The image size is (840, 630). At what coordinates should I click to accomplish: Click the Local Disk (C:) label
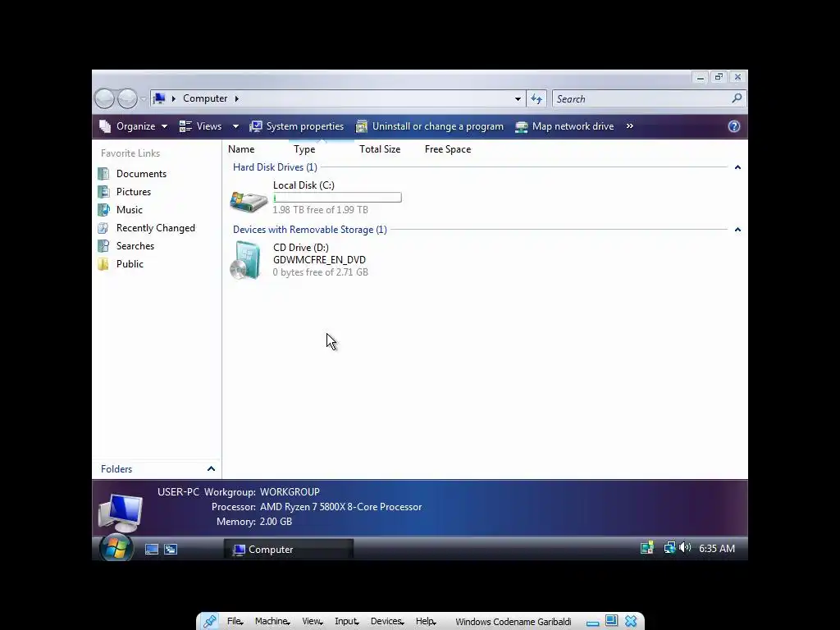point(304,185)
